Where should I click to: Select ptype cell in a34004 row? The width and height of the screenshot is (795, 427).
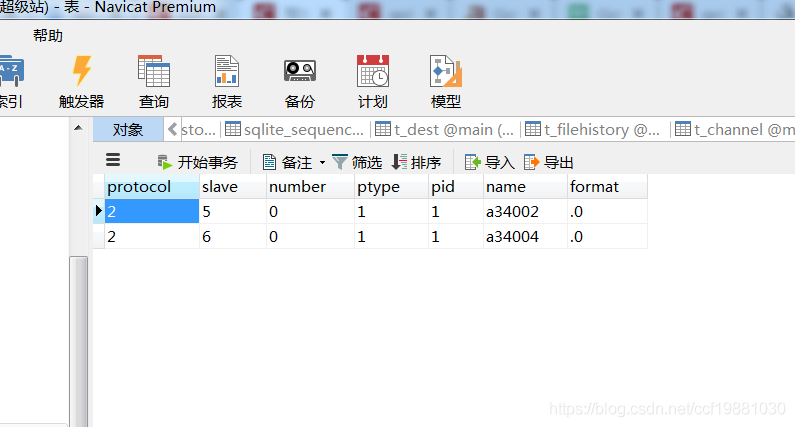tap(391, 236)
